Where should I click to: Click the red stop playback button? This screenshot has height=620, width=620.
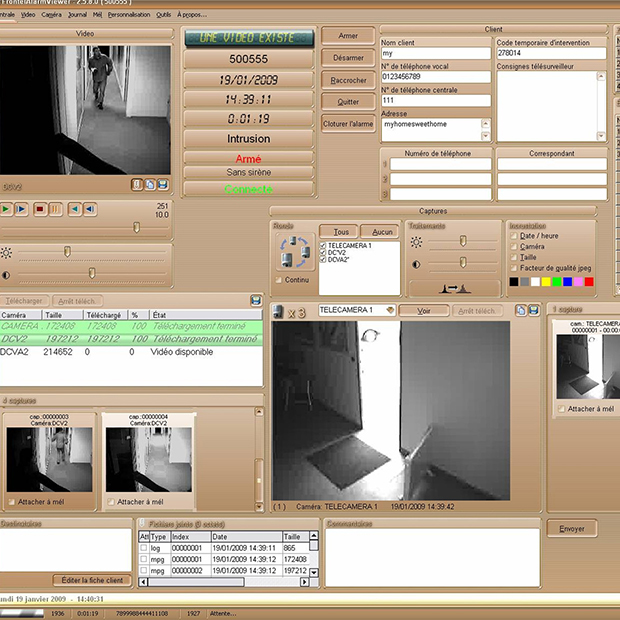click(x=39, y=209)
